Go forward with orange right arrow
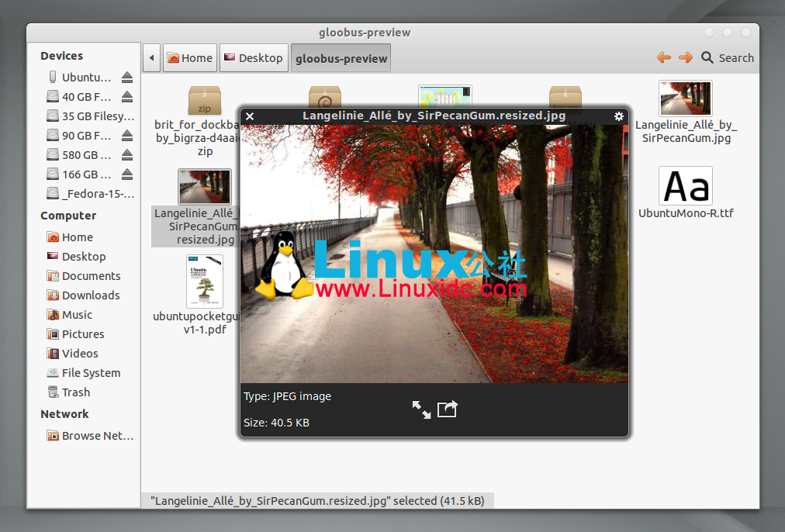The width and height of the screenshot is (785, 532). point(685,57)
